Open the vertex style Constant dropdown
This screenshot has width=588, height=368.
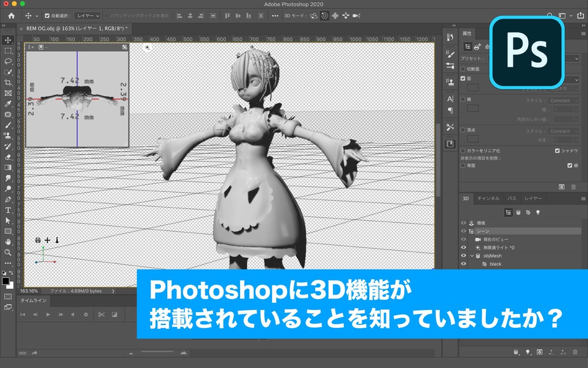(x=563, y=131)
